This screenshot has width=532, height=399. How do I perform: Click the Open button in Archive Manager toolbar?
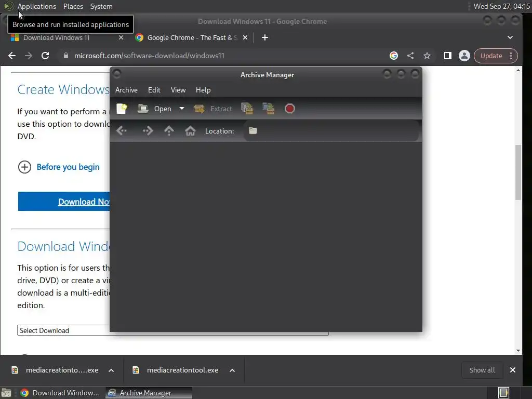tap(155, 109)
